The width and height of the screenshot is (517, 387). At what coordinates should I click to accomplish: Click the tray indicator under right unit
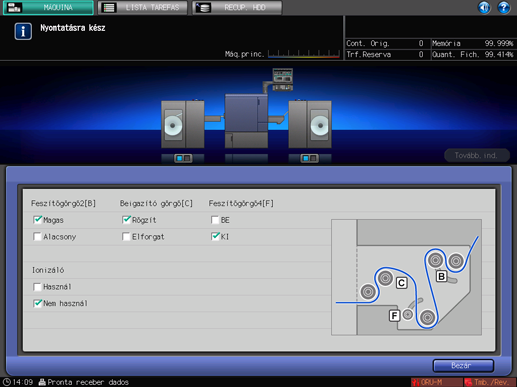(310, 158)
